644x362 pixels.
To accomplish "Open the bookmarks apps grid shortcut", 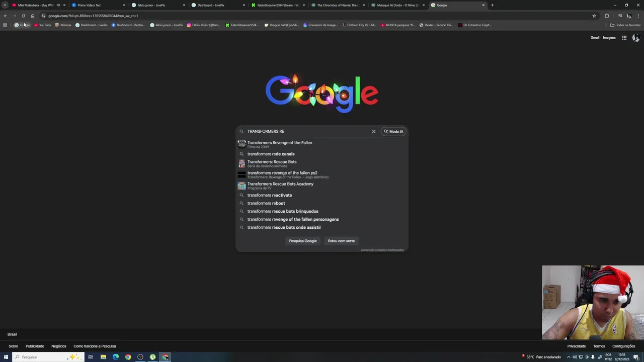I will click(x=5, y=25).
